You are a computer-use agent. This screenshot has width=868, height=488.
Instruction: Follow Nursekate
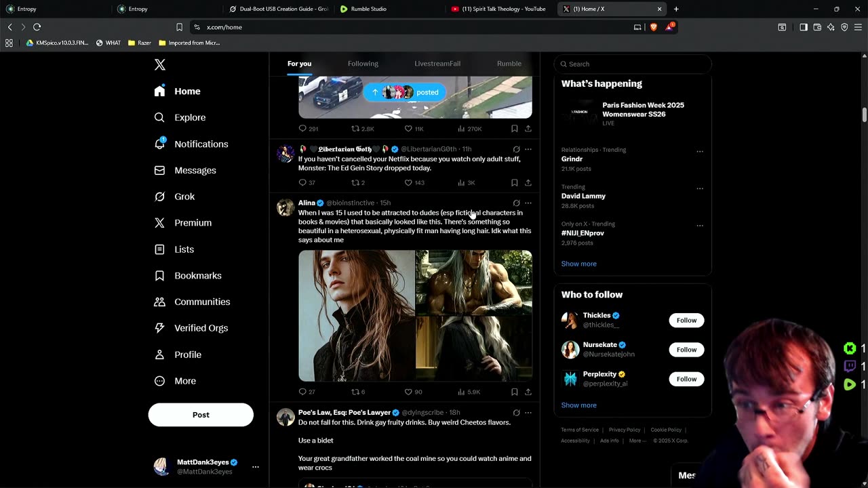[x=686, y=350]
